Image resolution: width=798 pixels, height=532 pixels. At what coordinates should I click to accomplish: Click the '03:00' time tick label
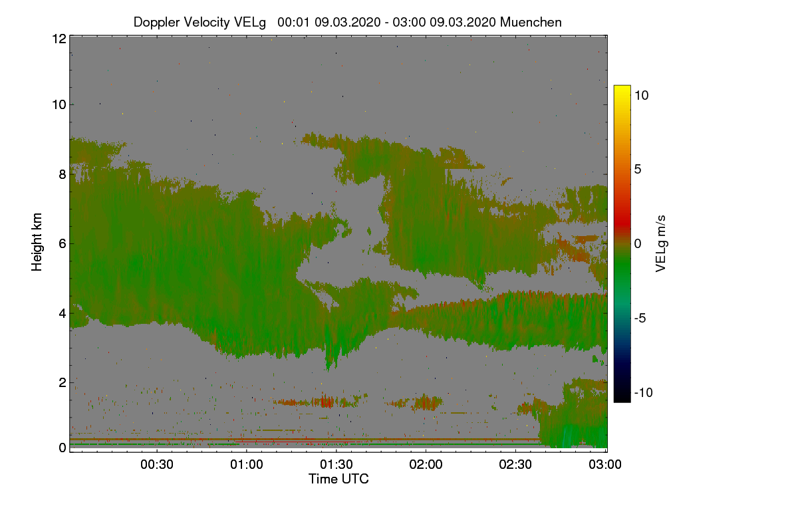pos(606,465)
